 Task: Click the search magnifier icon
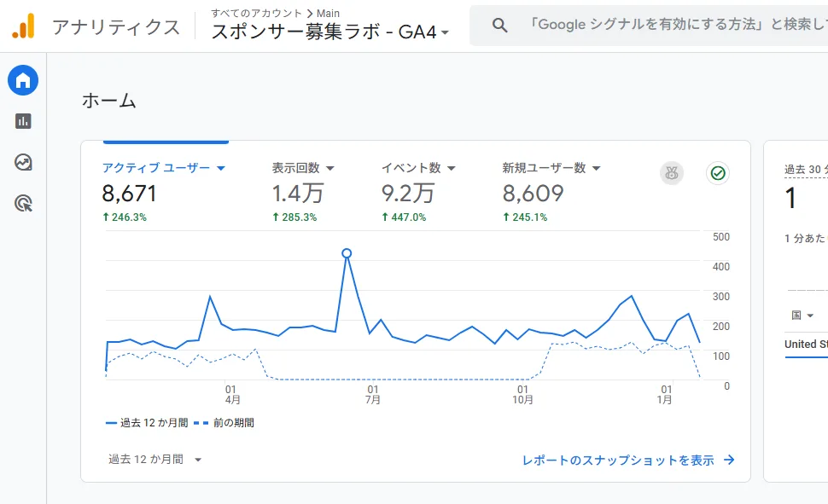(x=499, y=24)
